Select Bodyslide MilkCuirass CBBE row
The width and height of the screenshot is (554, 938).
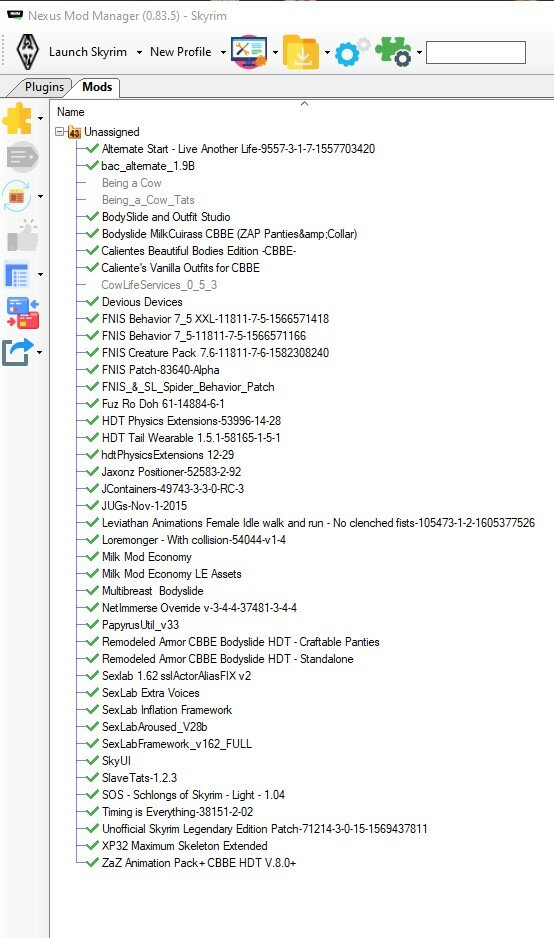229,234
